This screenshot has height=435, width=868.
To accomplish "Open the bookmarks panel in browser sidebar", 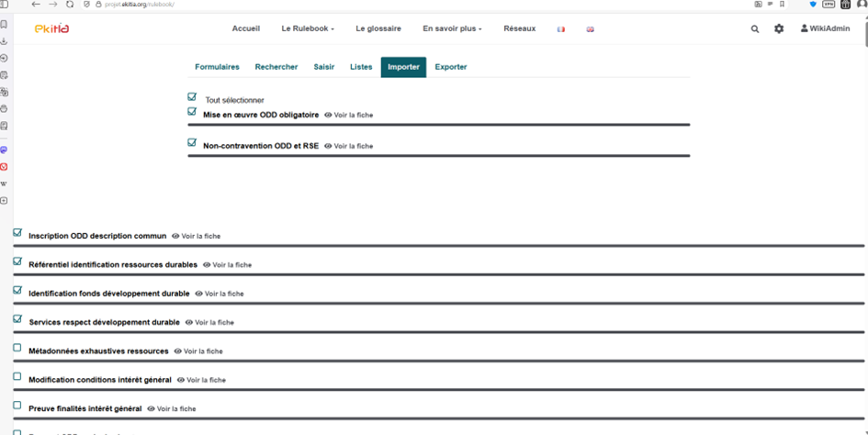I will pos(5,24).
